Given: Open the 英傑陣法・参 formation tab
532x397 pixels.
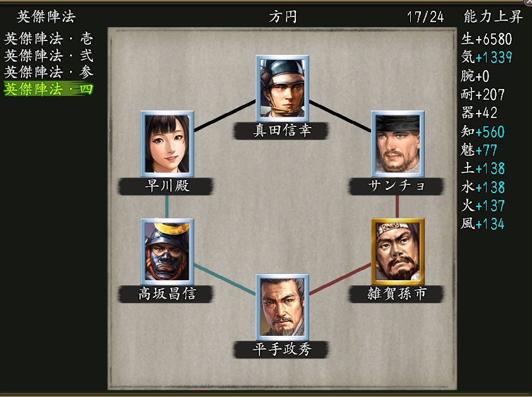Looking at the screenshot, I should pyautogui.click(x=49, y=72).
